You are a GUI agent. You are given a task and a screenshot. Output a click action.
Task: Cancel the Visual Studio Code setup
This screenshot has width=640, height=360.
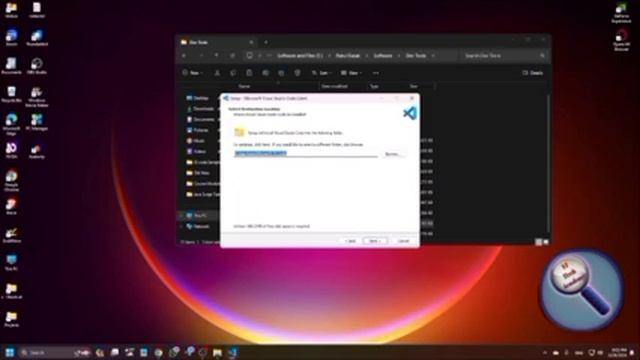coord(403,241)
